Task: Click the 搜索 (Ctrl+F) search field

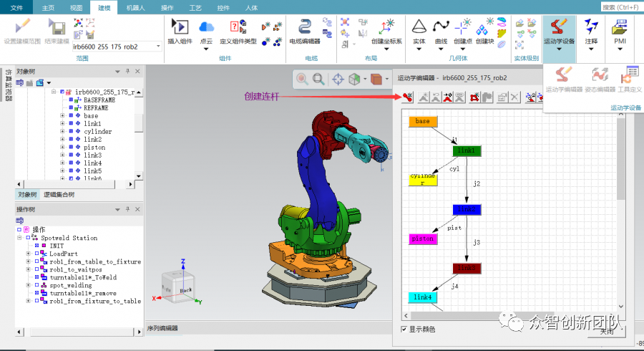Action: coord(621,7)
